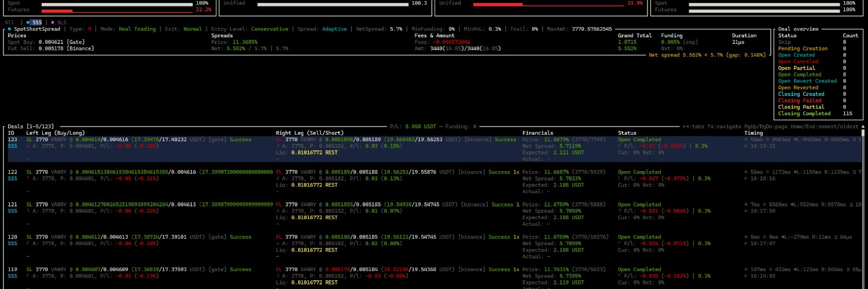Viewport: 868px width, 289px height.
Task: Click the Left Leg (Buy/Long) column header
Action: tap(56, 133)
